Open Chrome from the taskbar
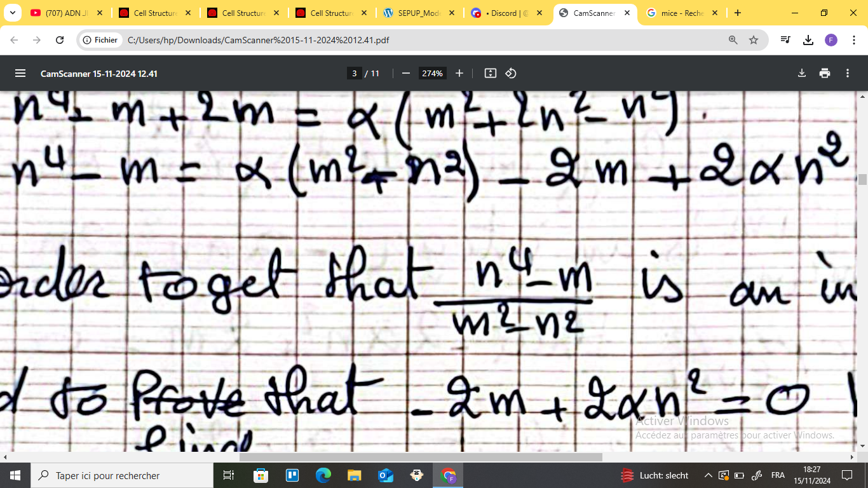The image size is (868, 488). (x=449, y=475)
